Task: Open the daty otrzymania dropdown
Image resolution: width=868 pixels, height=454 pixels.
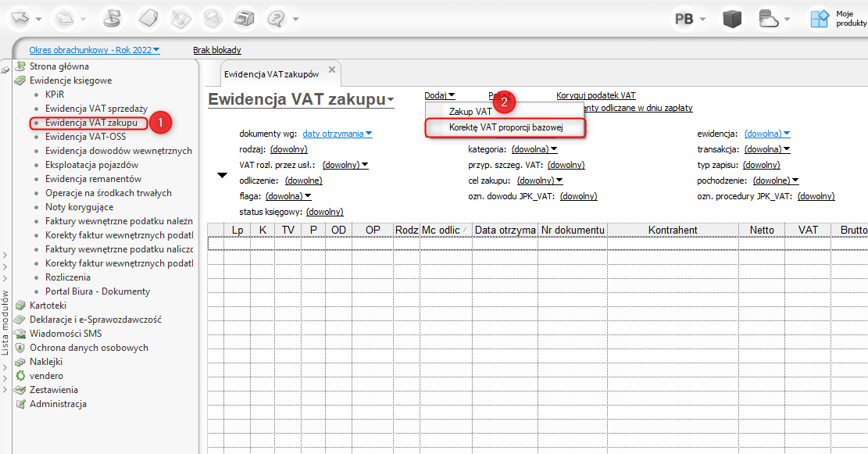Action: (338, 134)
